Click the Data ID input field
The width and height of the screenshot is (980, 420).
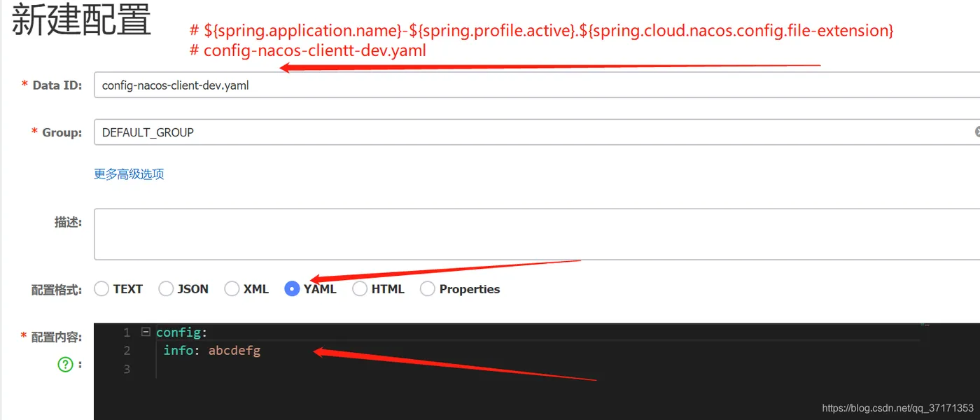[x=537, y=85]
